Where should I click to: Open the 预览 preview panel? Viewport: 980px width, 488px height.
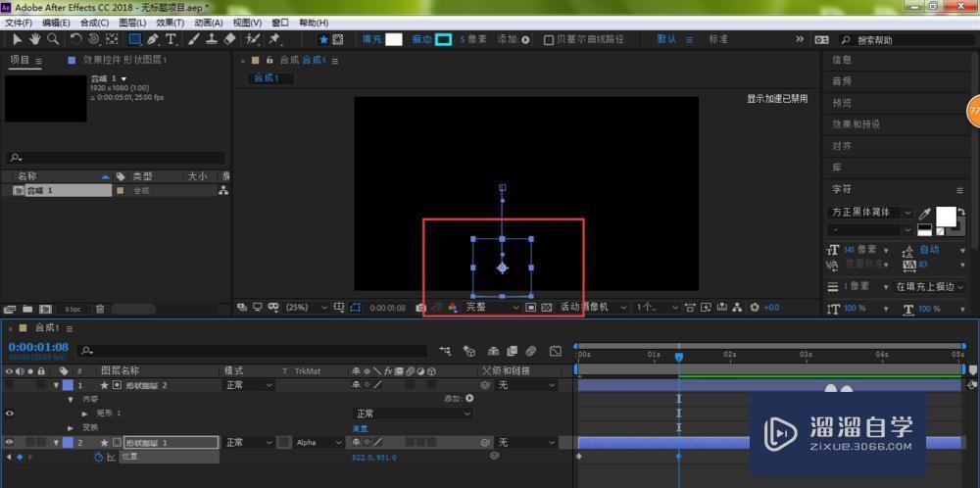click(x=841, y=103)
